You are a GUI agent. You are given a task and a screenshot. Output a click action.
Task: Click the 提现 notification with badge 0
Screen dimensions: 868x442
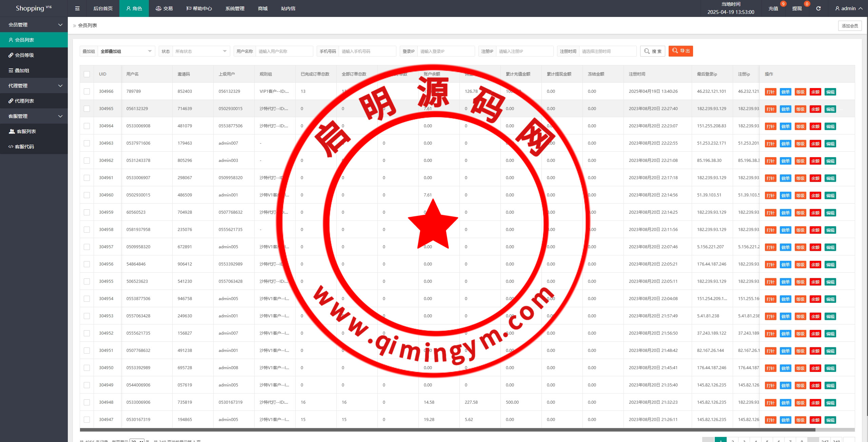point(797,8)
